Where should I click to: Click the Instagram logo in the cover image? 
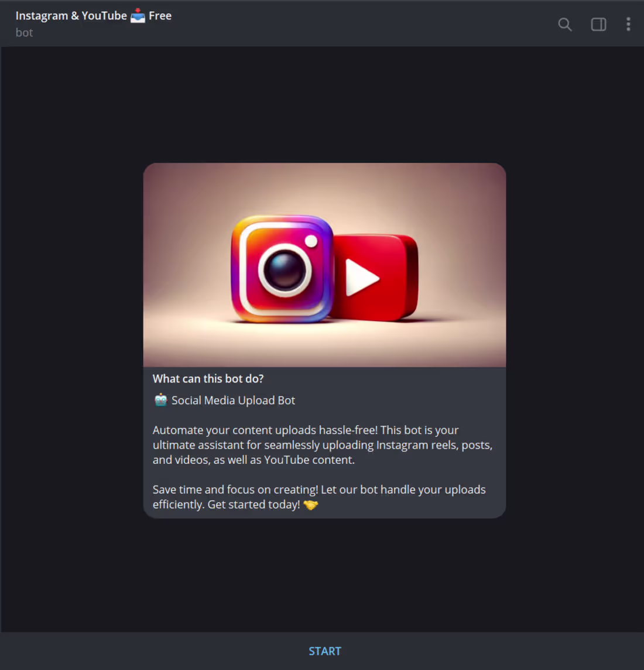click(x=282, y=266)
